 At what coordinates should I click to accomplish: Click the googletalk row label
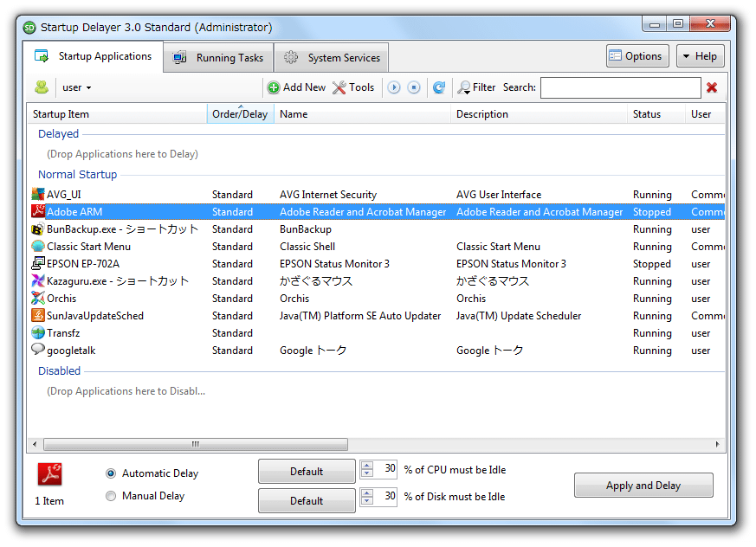(x=71, y=351)
